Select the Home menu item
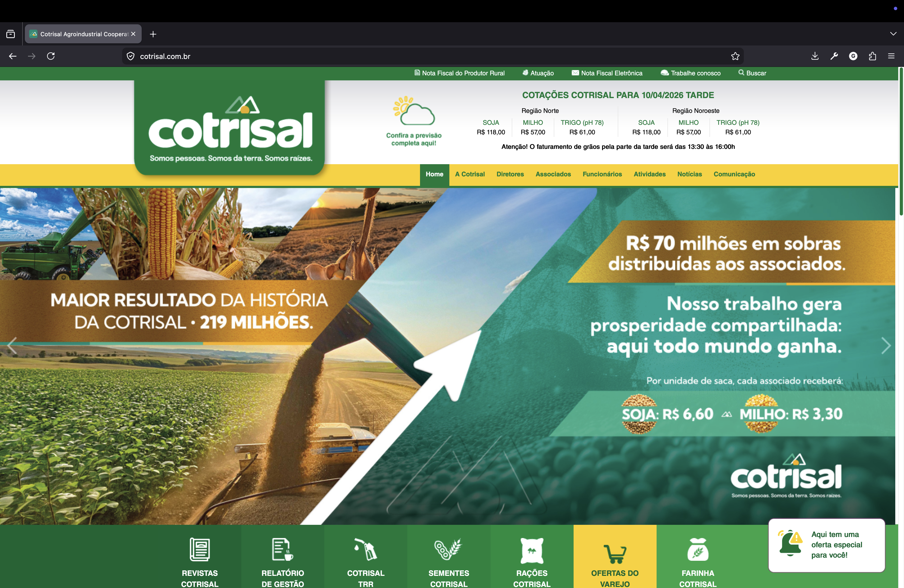Image resolution: width=904 pixels, height=588 pixels. coord(435,174)
